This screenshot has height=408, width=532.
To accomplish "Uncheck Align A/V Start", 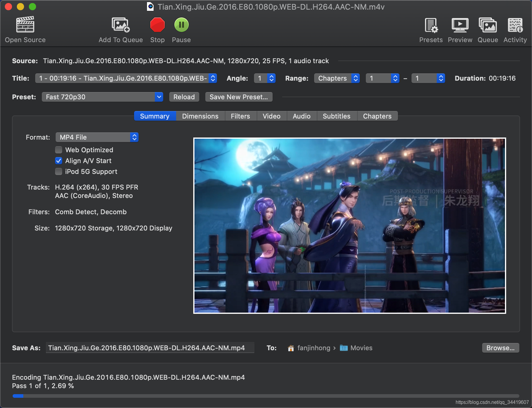I will pos(59,161).
